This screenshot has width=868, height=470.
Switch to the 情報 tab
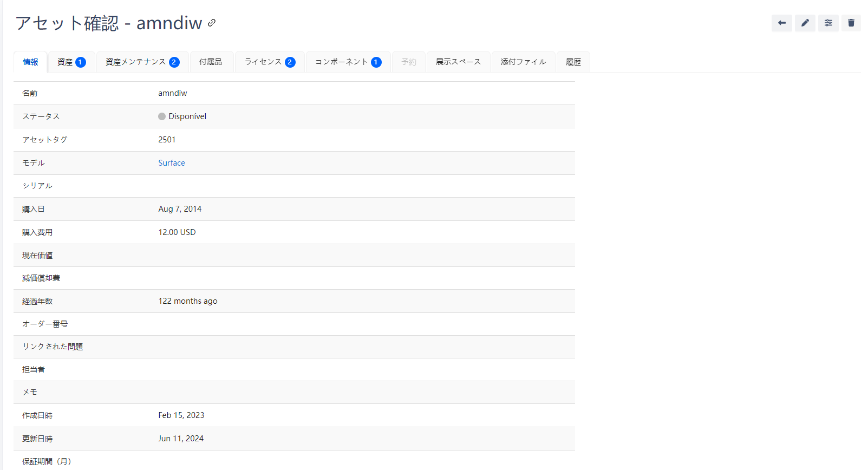pos(30,62)
